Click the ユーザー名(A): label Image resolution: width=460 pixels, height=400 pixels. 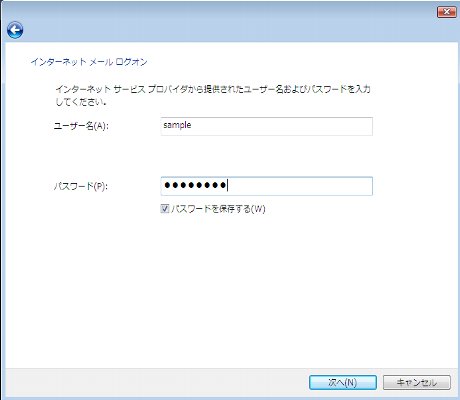[x=81, y=126]
